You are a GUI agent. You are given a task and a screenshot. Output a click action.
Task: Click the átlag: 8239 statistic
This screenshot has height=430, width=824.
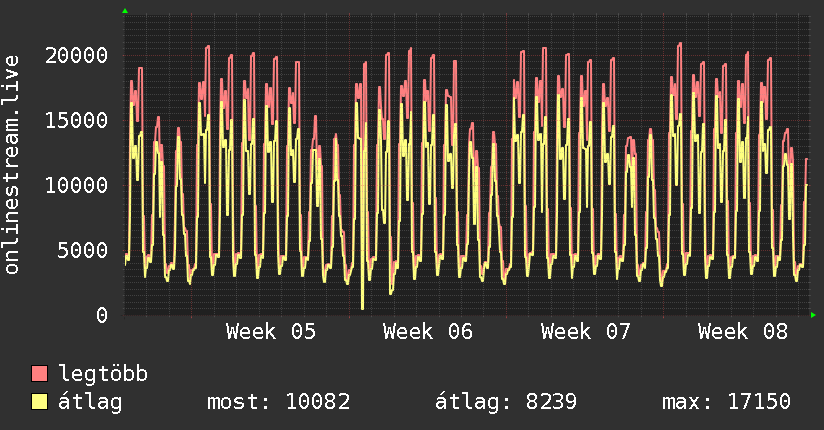506,402
